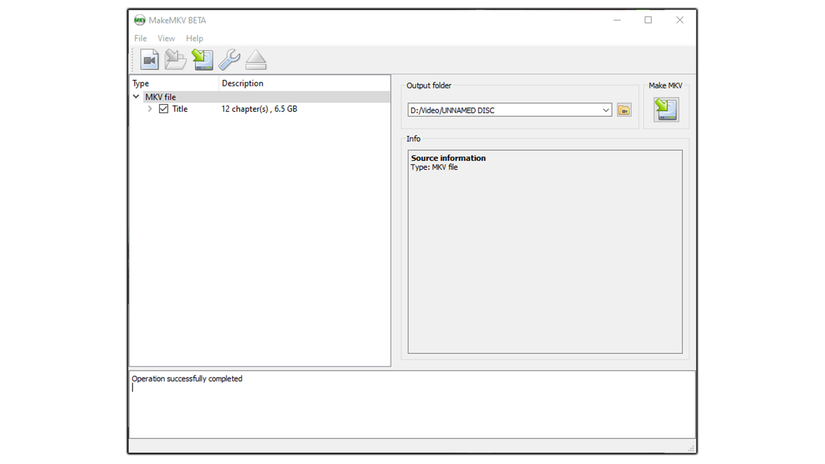Click 'Operation successfully completed' log text
Screen dimensions: 825x464
tap(187, 379)
